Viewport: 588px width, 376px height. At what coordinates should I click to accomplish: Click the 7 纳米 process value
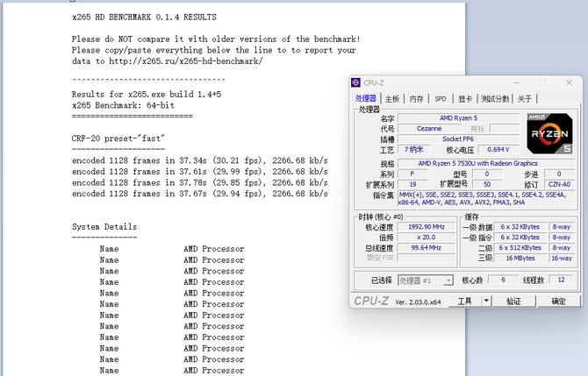click(x=413, y=149)
